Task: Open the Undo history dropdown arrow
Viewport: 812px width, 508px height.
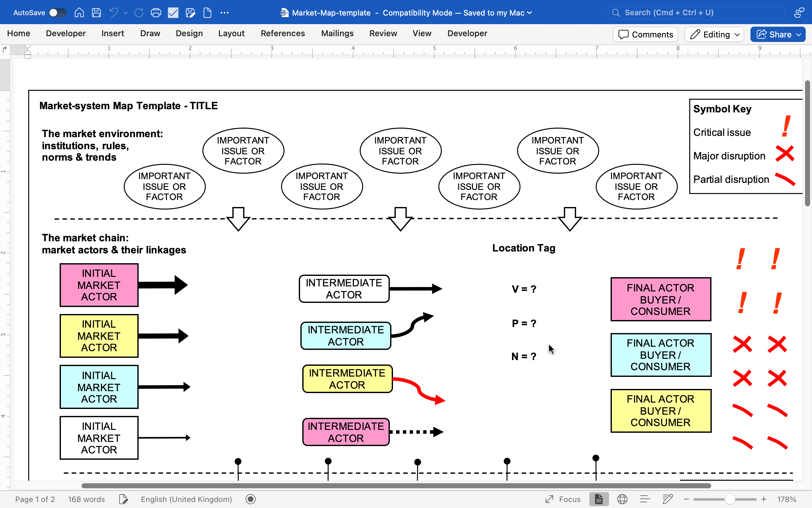Action: point(126,13)
